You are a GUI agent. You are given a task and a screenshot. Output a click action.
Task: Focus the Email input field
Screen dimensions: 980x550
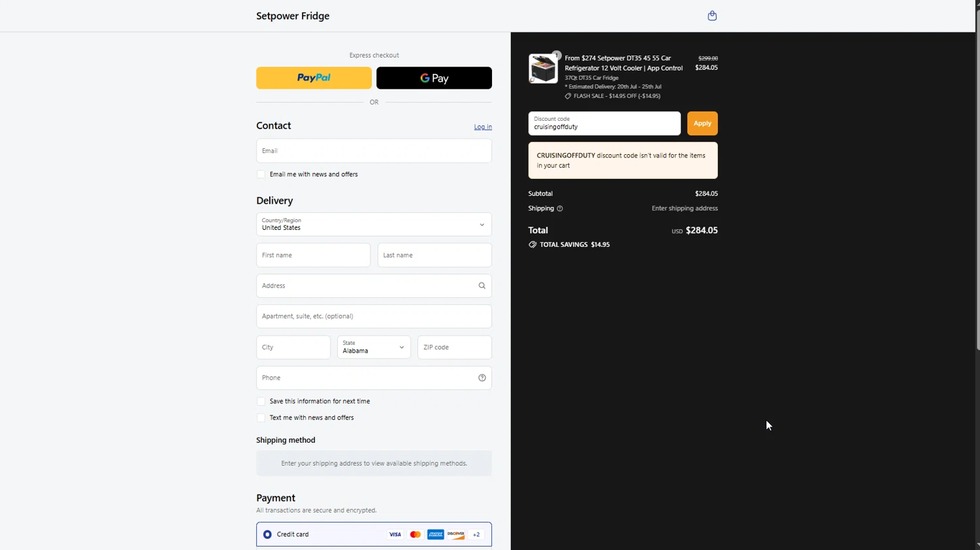tap(374, 151)
